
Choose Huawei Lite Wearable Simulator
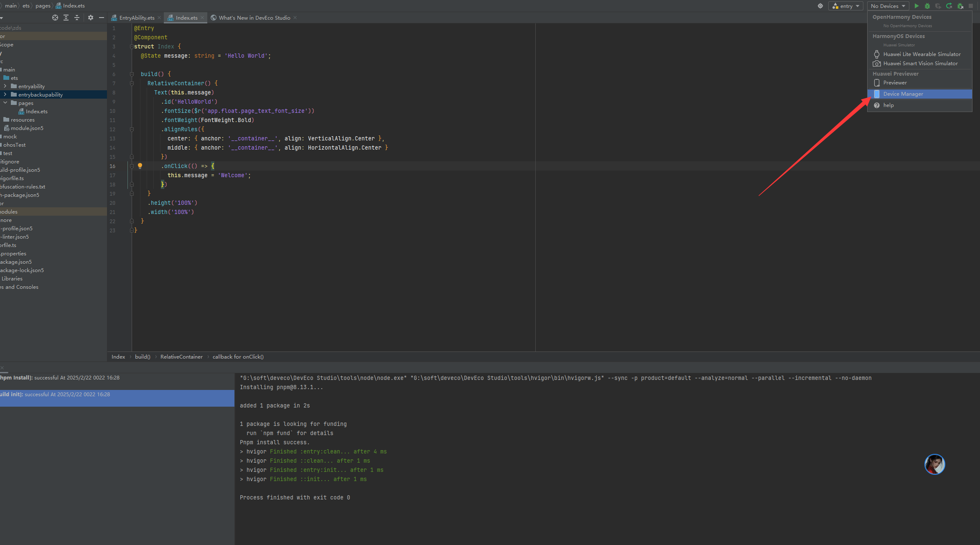tap(921, 54)
